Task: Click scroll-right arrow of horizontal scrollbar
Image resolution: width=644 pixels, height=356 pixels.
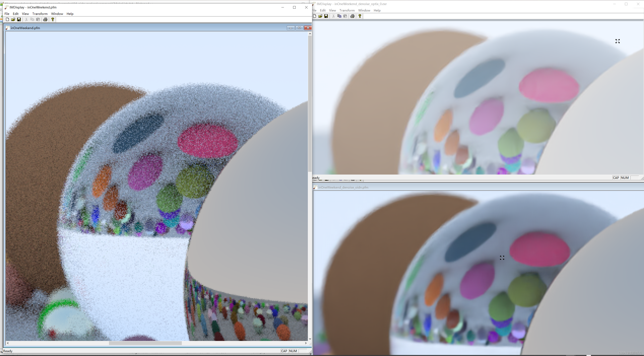Action: [x=305, y=343]
